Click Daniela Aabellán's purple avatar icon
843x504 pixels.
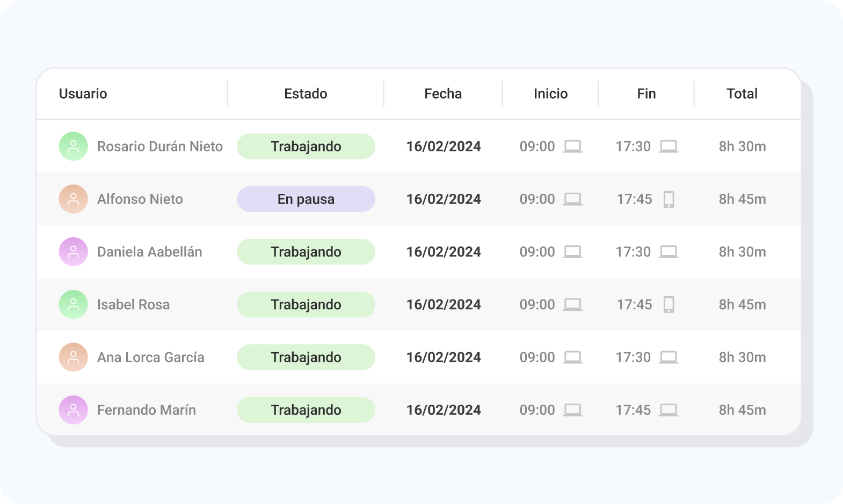73,252
